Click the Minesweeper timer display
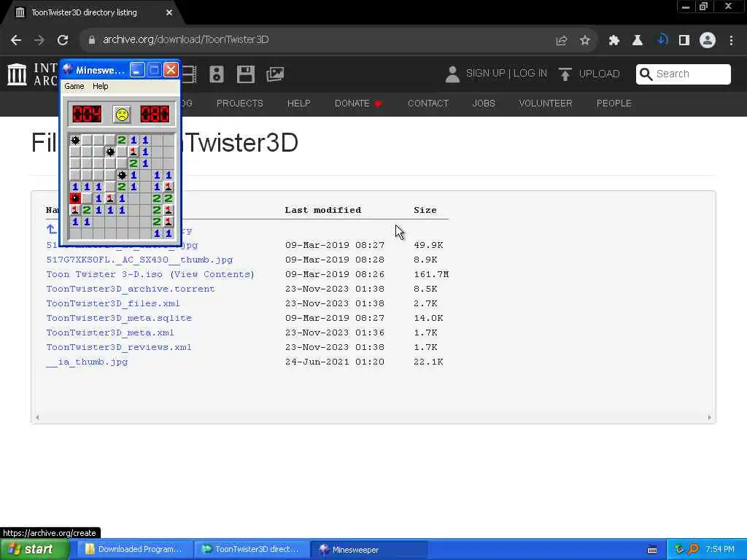The image size is (747, 560). [x=155, y=114]
